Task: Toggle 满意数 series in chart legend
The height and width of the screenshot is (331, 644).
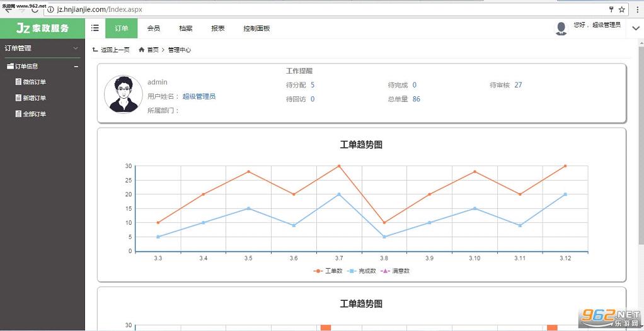Action: point(395,271)
